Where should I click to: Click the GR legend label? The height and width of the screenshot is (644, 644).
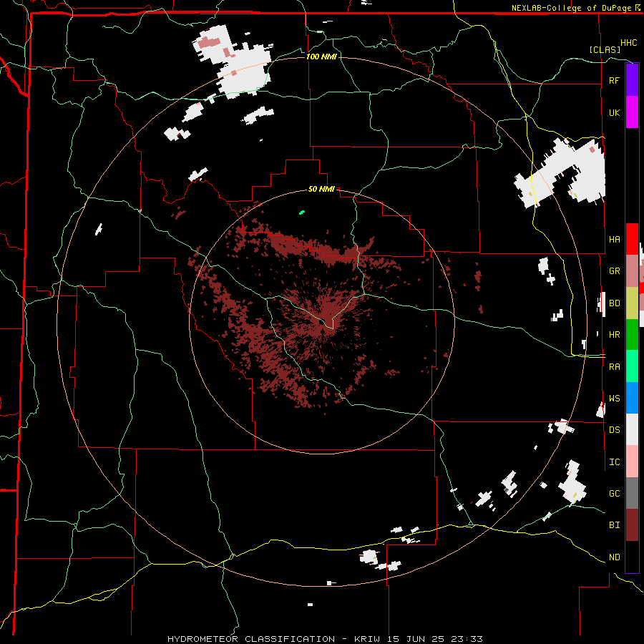click(614, 271)
